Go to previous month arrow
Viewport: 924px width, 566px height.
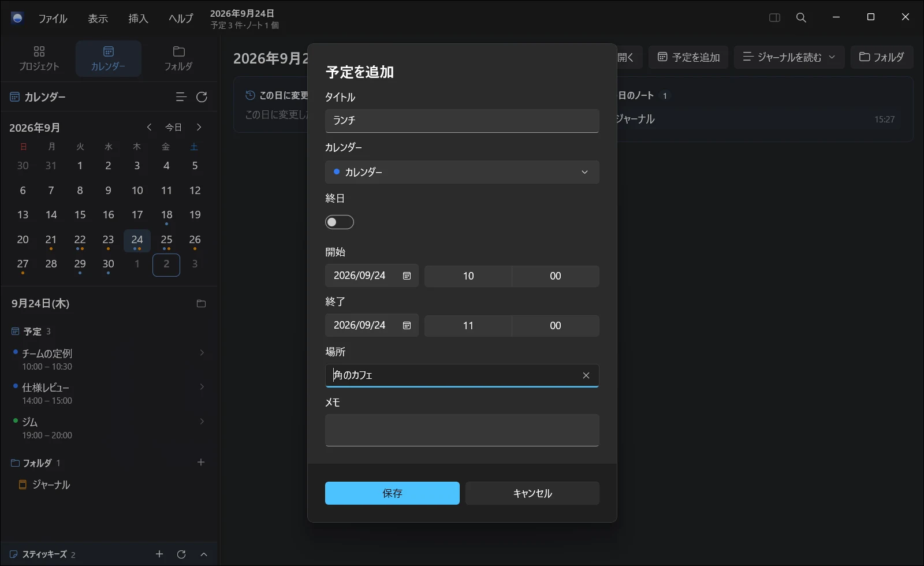pos(149,127)
